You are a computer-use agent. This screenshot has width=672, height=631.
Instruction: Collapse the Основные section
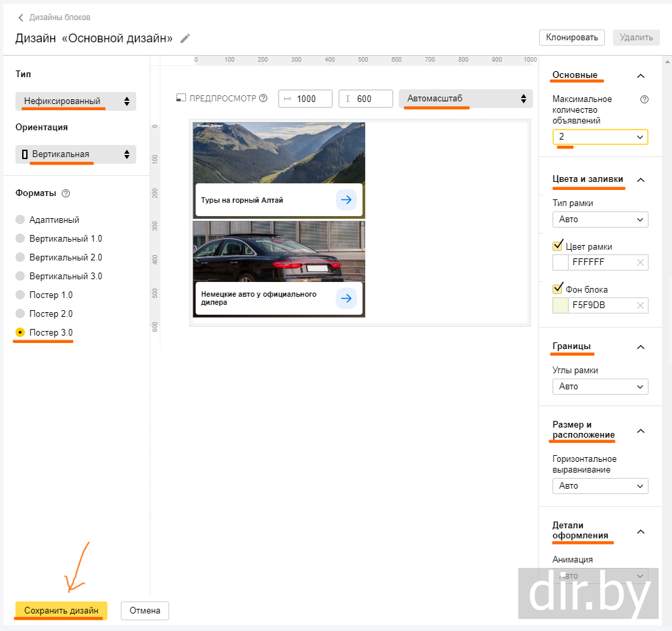click(640, 76)
